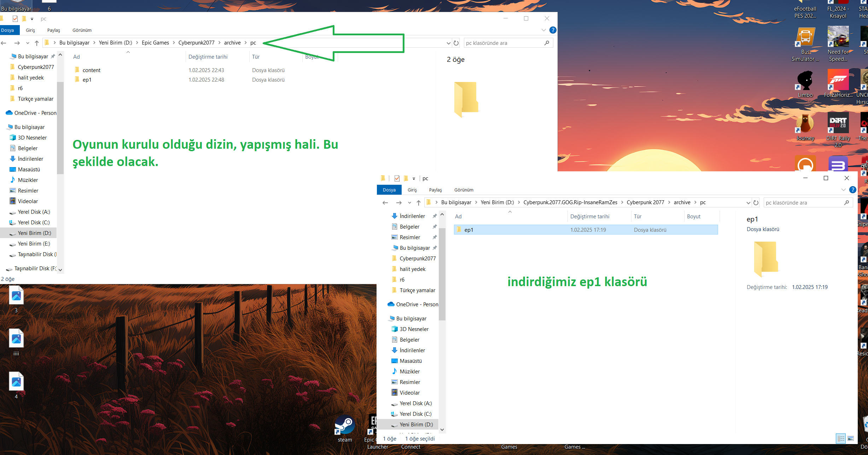Image resolution: width=868 pixels, height=455 pixels.
Task: Select the ep1 folder in lower window
Action: tap(469, 230)
